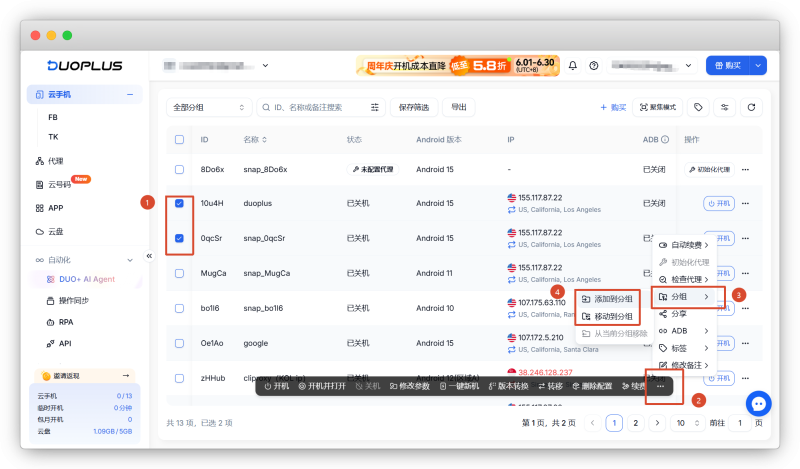Check the 8Do6x row checkbox
800x469 pixels.
pyautogui.click(x=179, y=169)
